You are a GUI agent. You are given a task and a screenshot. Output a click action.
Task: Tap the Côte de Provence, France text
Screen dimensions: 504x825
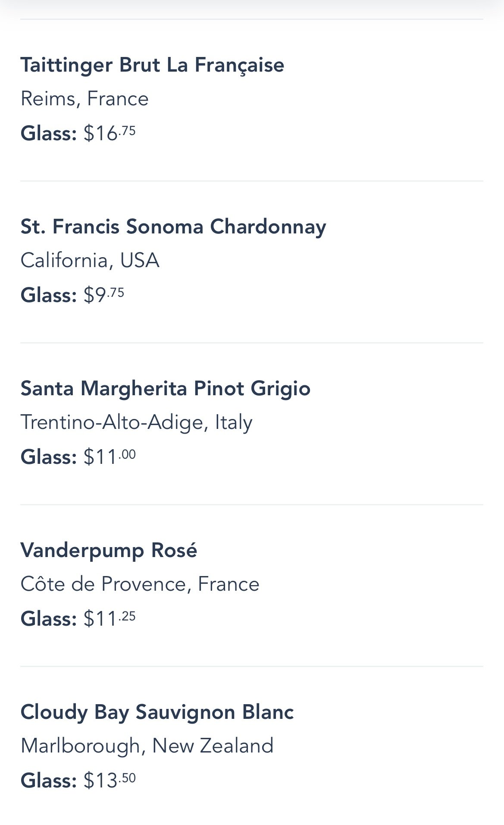tap(140, 584)
